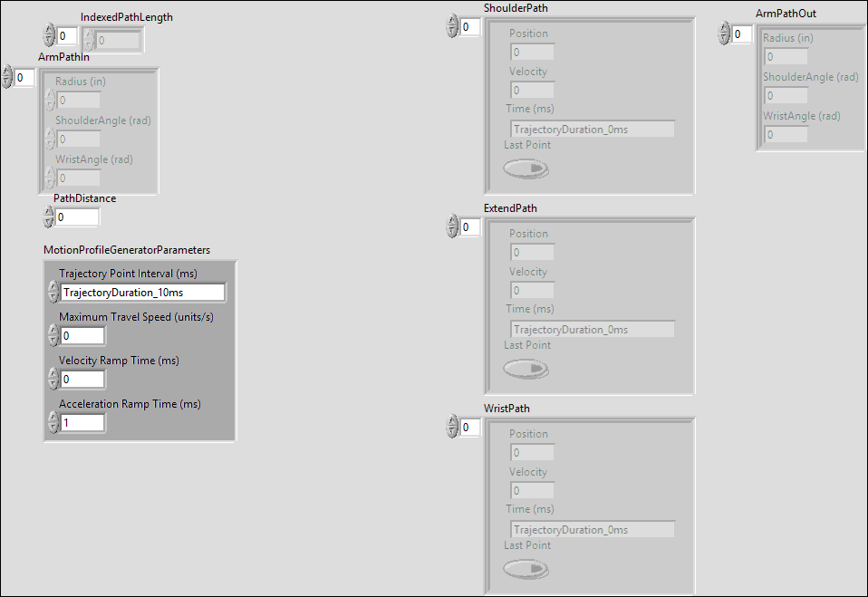
Task: Click the IndexedPathLength array index stepper
Action: point(49,36)
